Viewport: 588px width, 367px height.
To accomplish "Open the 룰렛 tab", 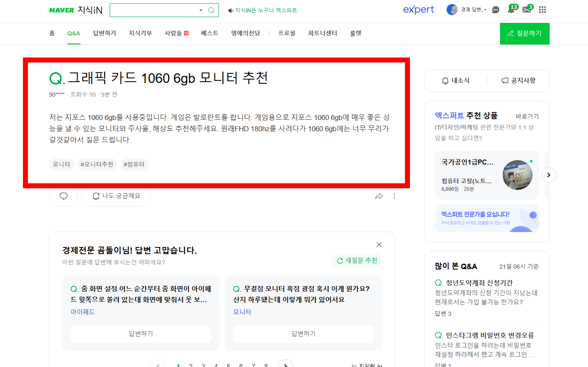I will 356,33.
